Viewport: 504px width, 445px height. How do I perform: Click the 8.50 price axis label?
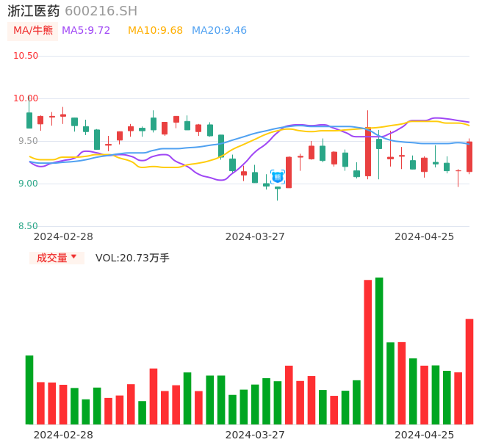coord(28,226)
